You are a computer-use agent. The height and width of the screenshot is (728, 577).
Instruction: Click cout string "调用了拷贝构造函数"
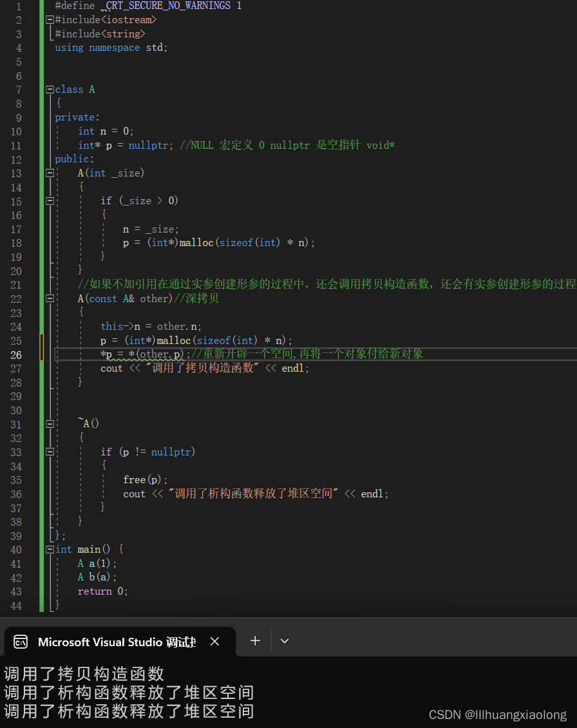tap(202, 368)
